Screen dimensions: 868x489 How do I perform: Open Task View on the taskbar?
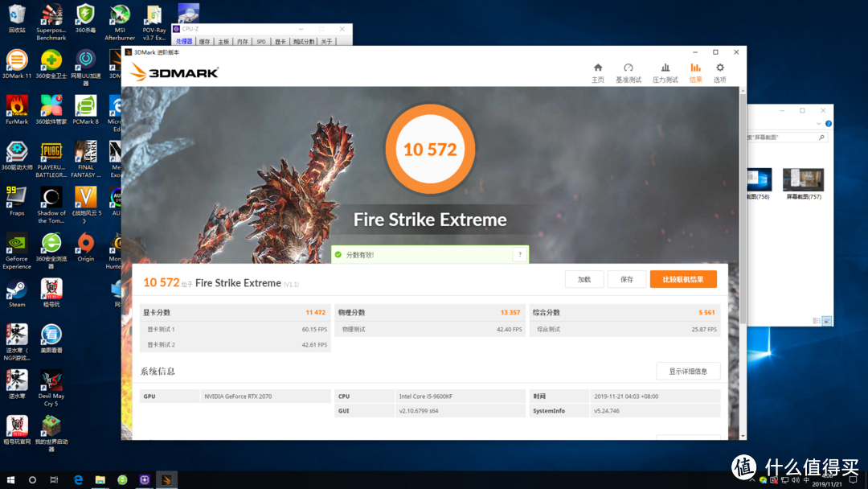pos(55,480)
